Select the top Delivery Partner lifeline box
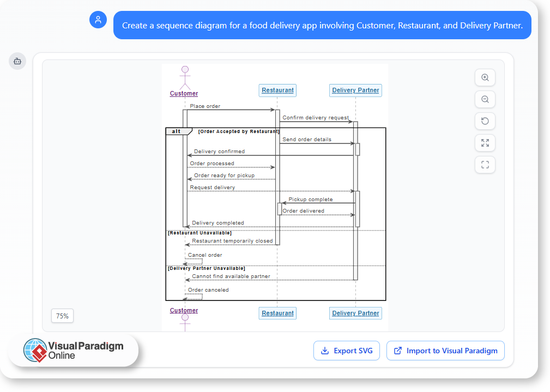This screenshot has height=392, width=550. pyautogui.click(x=355, y=90)
